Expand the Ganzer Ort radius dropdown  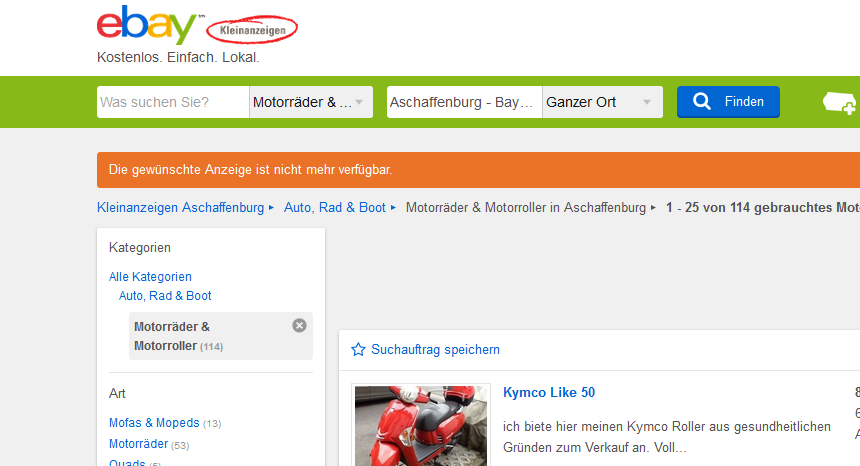click(x=602, y=102)
